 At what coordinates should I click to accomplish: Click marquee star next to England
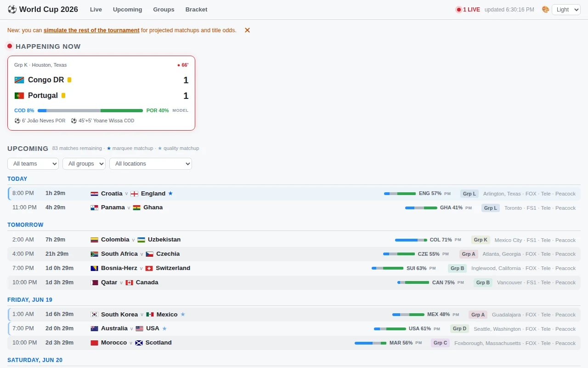click(170, 194)
